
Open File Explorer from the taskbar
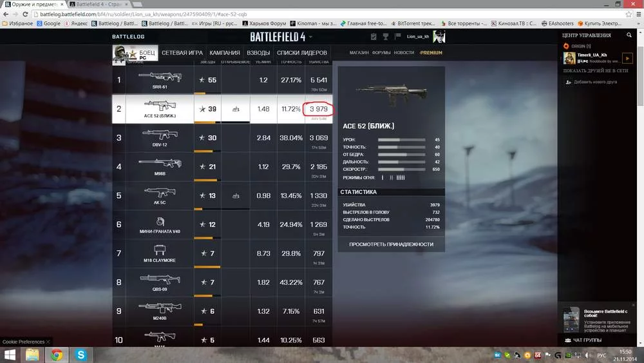(32, 355)
